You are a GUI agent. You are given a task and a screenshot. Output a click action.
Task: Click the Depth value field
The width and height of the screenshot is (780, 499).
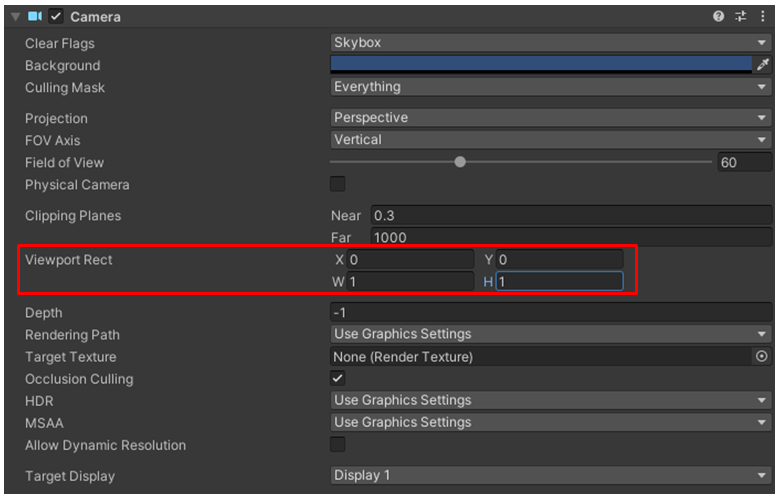pyautogui.click(x=551, y=312)
